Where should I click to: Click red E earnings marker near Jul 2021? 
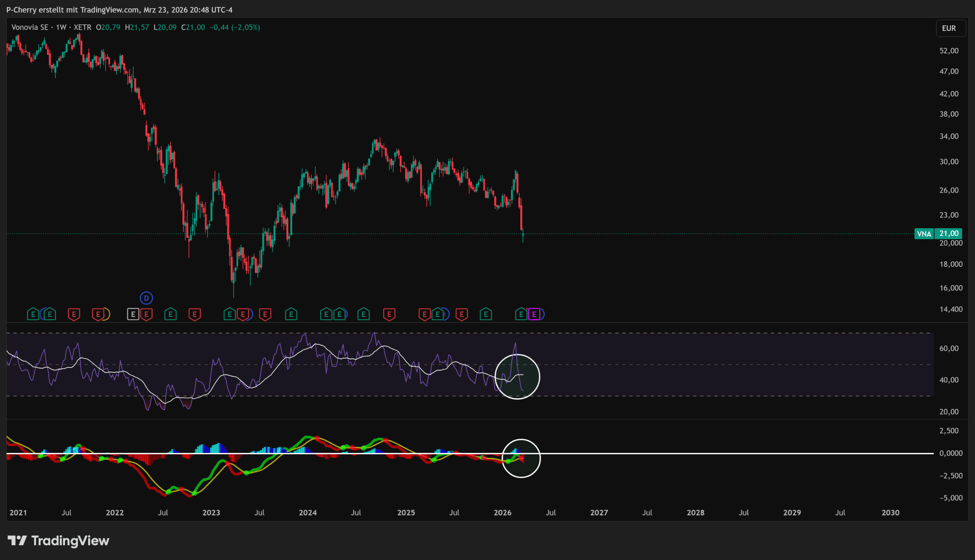pos(74,315)
